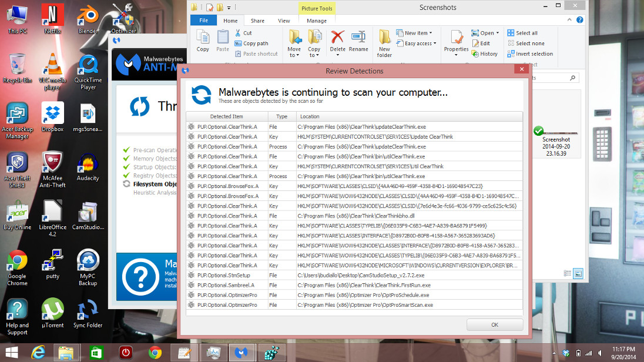Click the taskbar clock showing 11:17 PM
This screenshot has width=644, height=362.
click(623, 353)
